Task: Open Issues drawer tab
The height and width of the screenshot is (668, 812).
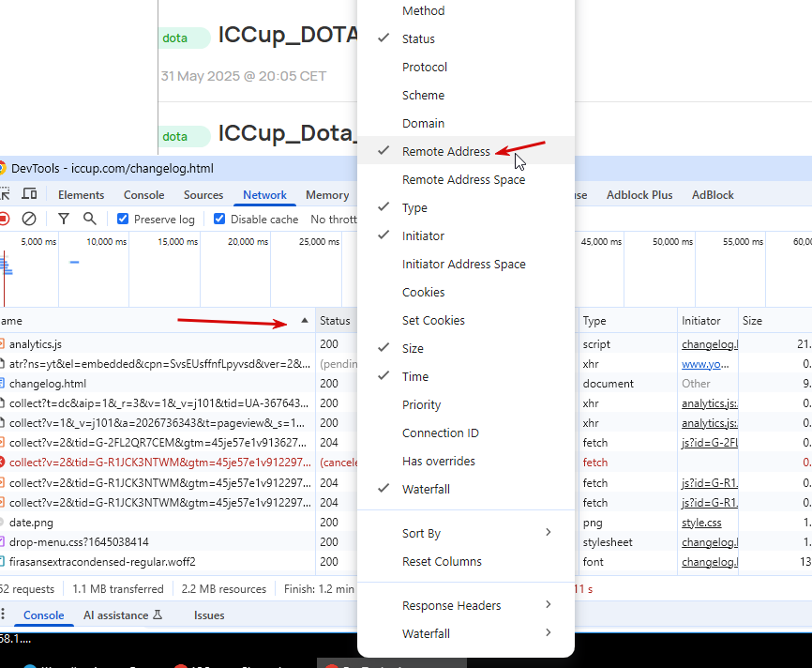Action: point(209,615)
